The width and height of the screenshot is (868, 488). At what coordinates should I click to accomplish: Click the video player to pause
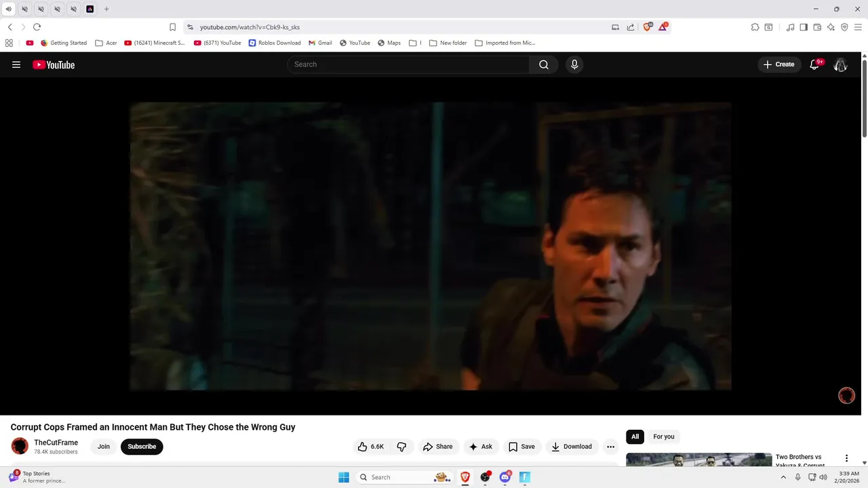(x=431, y=246)
